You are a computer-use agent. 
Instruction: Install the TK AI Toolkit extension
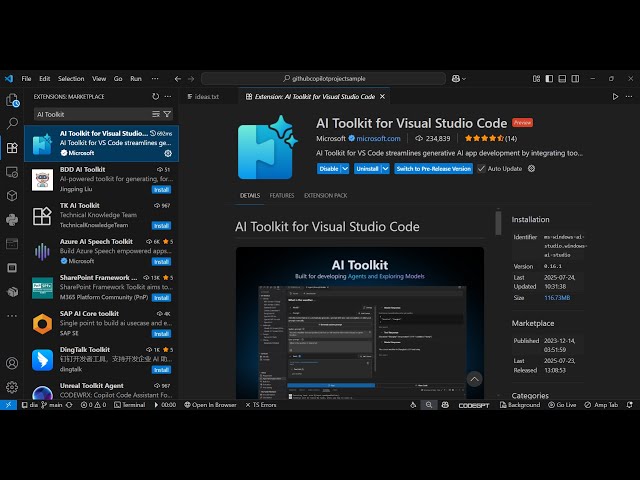tap(162, 226)
